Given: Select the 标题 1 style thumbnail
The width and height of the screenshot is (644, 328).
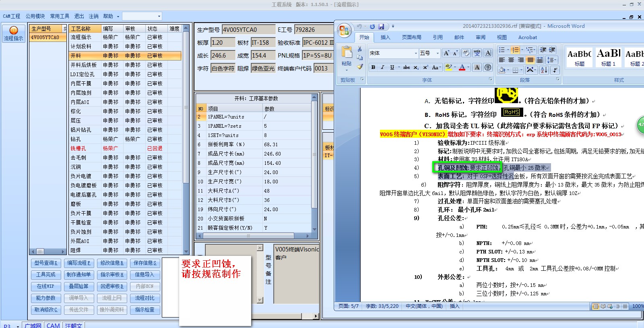Looking at the screenshot, I should click(x=608, y=57).
